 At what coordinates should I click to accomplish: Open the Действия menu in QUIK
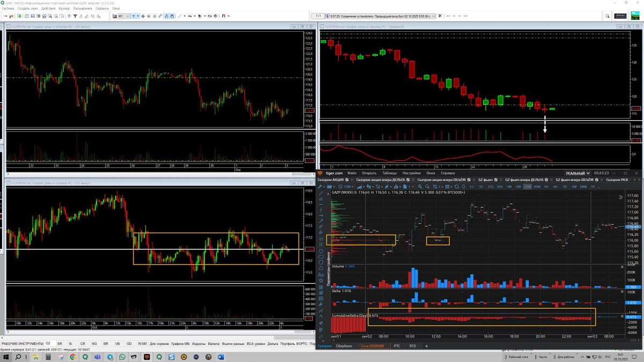tap(48, 9)
